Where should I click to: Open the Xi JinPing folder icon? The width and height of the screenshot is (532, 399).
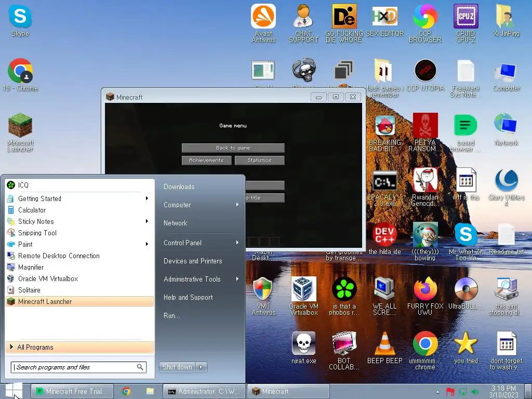(506, 20)
